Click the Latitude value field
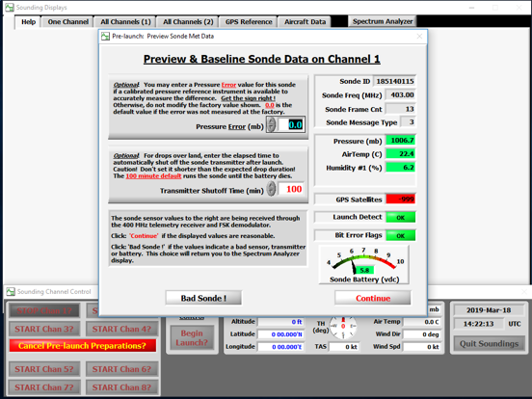 280,334
